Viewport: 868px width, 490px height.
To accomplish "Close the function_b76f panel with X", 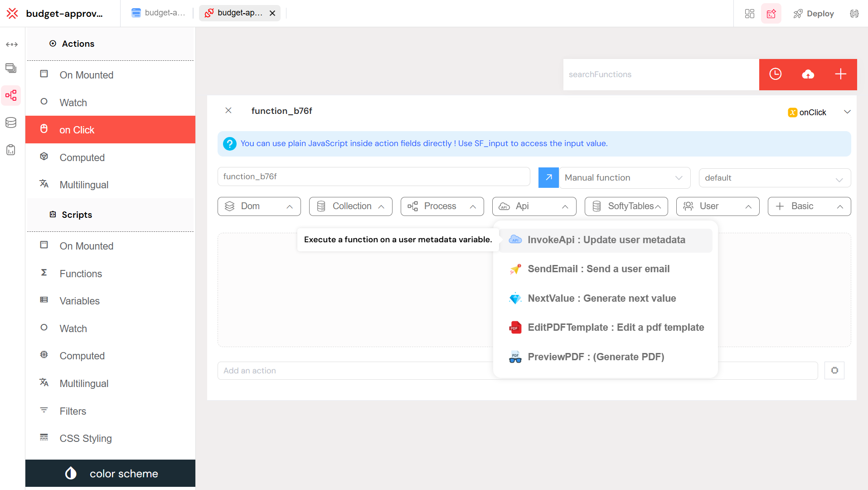I will (x=228, y=111).
